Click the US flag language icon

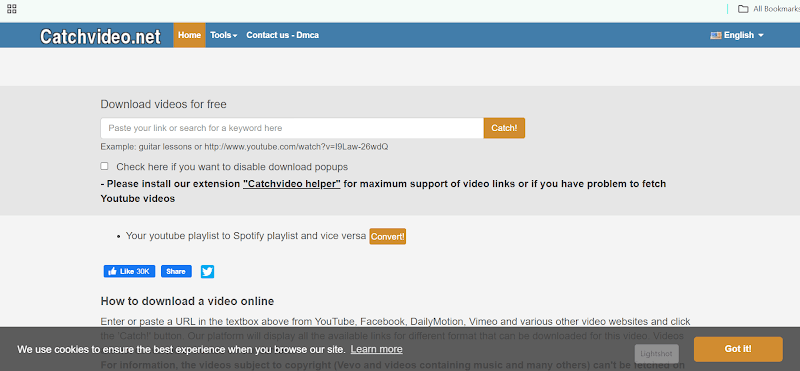715,35
